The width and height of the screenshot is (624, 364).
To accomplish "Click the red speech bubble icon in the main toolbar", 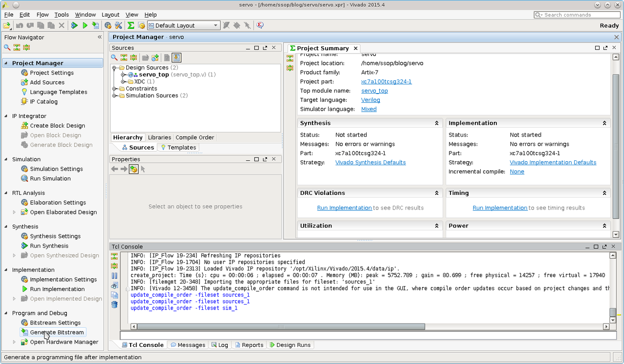I will [x=260, y=25].
